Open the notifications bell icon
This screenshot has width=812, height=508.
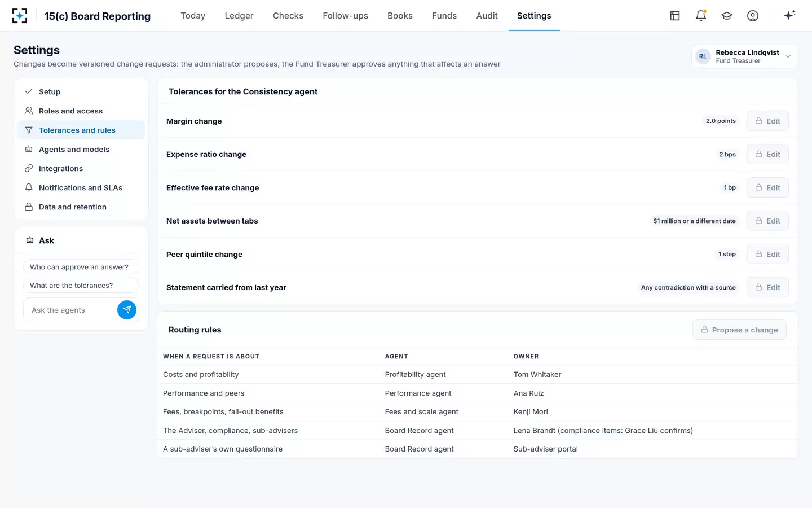click(x=701, y=16)
